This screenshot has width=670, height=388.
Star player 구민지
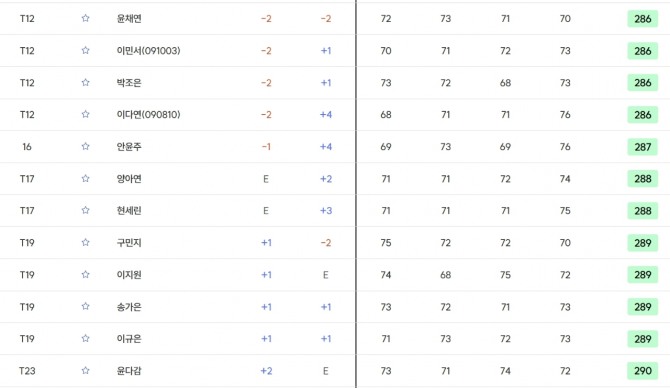coord(85,242)
